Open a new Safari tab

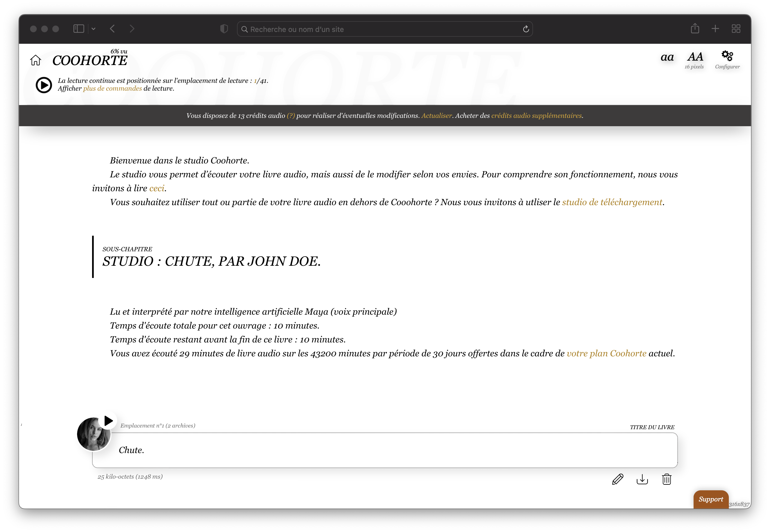(715, 29)
